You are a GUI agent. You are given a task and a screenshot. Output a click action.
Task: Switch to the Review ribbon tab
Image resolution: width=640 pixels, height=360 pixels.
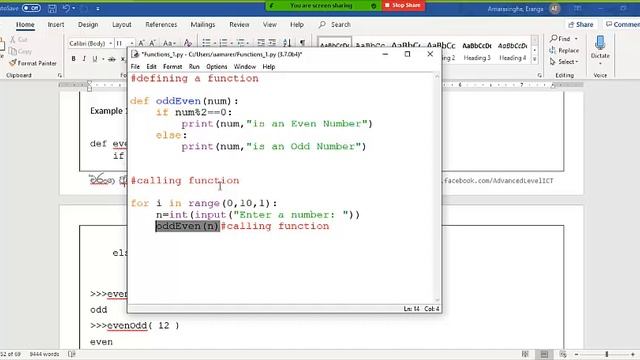point(239,24)
